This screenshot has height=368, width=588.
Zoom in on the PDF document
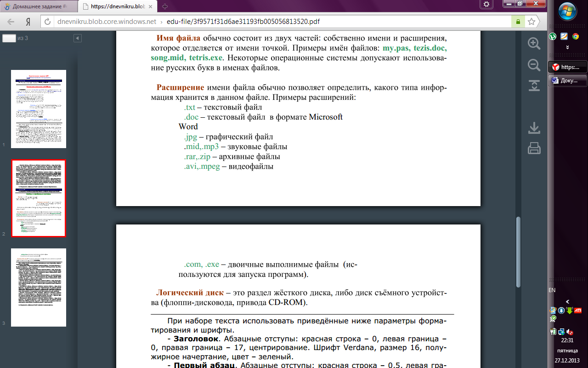tap(534, 43)
